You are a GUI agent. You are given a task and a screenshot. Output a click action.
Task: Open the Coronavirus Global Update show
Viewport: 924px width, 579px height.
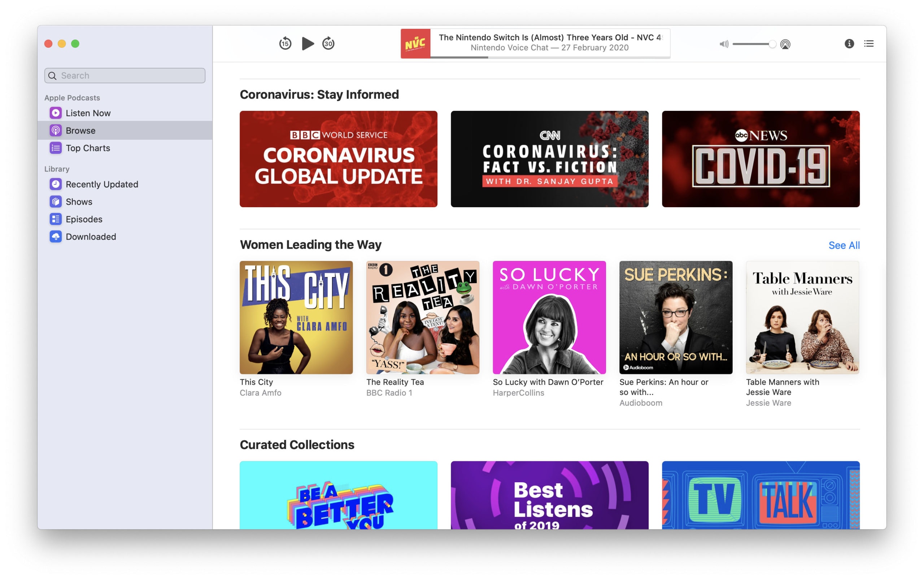point(338,159)
